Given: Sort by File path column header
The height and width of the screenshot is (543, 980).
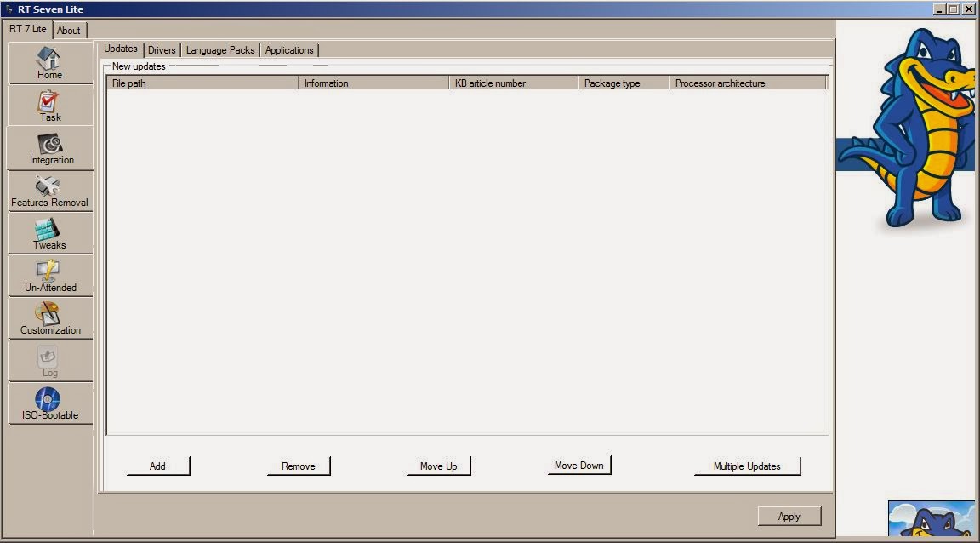Looking at the screenshot, I should (202, 83).
